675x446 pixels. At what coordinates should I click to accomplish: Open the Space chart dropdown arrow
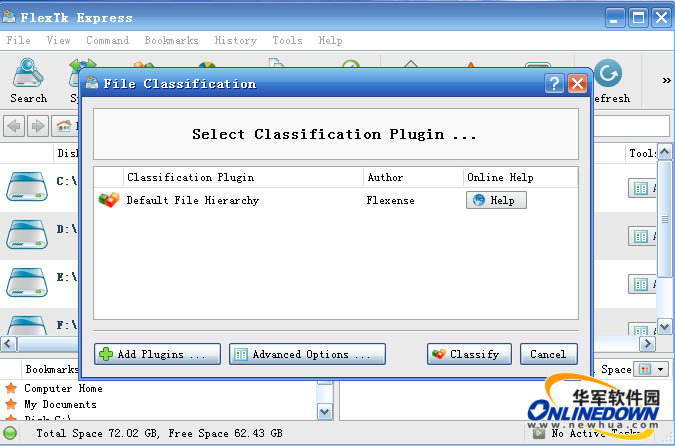pos(661,369)
